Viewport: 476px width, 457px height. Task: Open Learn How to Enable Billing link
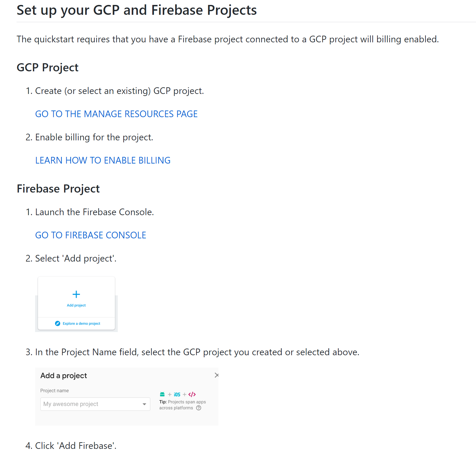coord(103,160)
